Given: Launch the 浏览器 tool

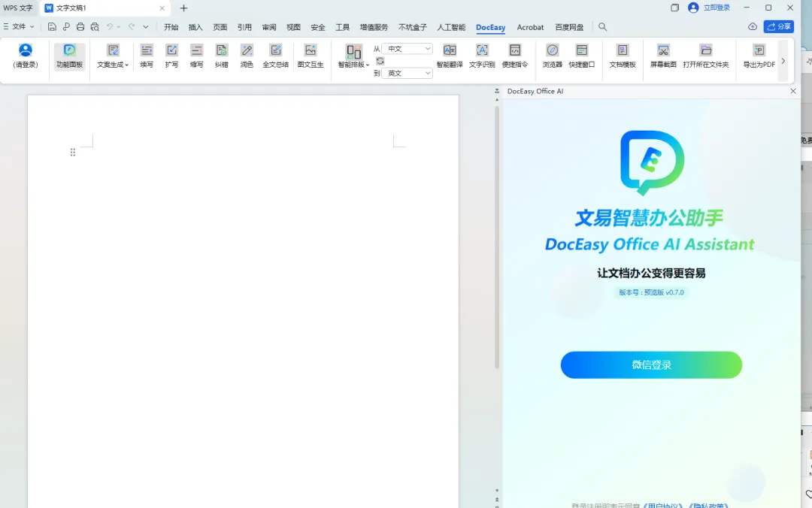Looking at the screenshot, I should (553, 56).
